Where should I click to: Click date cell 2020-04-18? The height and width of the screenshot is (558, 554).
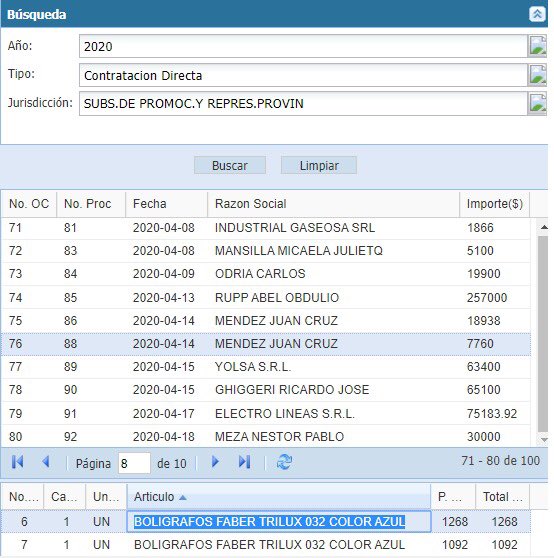pyautogui.click(x=164, y=437)
